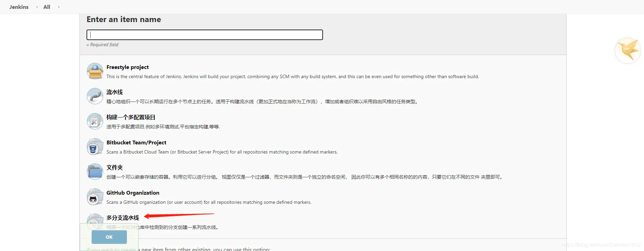
Task: Click the 流水线 description starting 精心地组织
Action: click(x=263, y=102)
